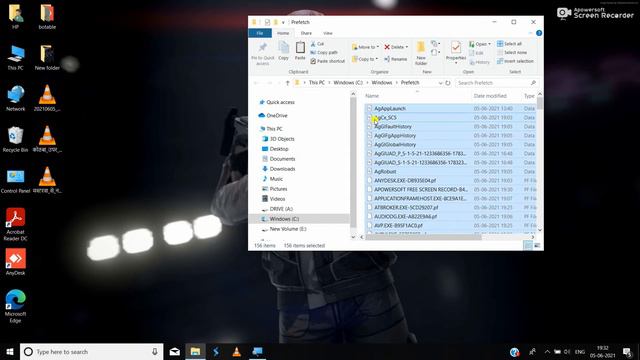Click Invert selection in ribbon

[x=515, y=61]
